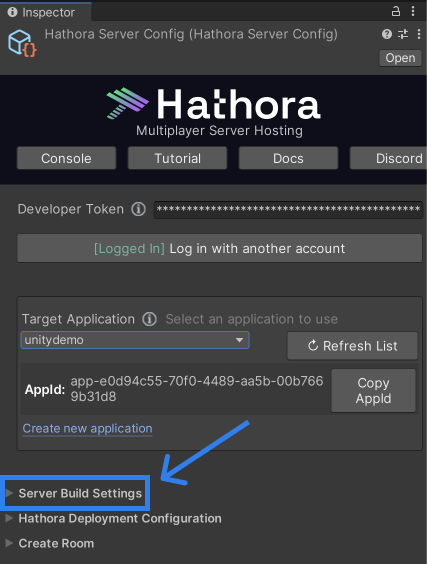Click the Open button
427x564 pixels.
coord(400,58)
